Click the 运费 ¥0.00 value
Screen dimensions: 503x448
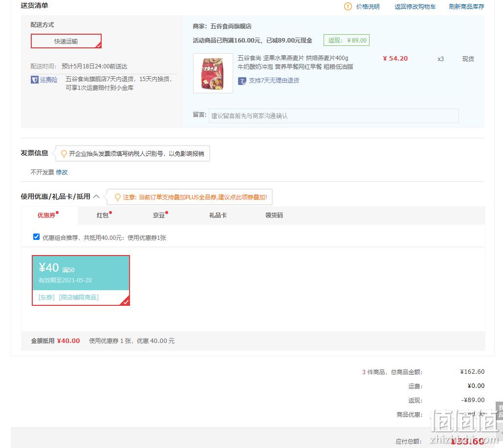(x=476, y=386)
